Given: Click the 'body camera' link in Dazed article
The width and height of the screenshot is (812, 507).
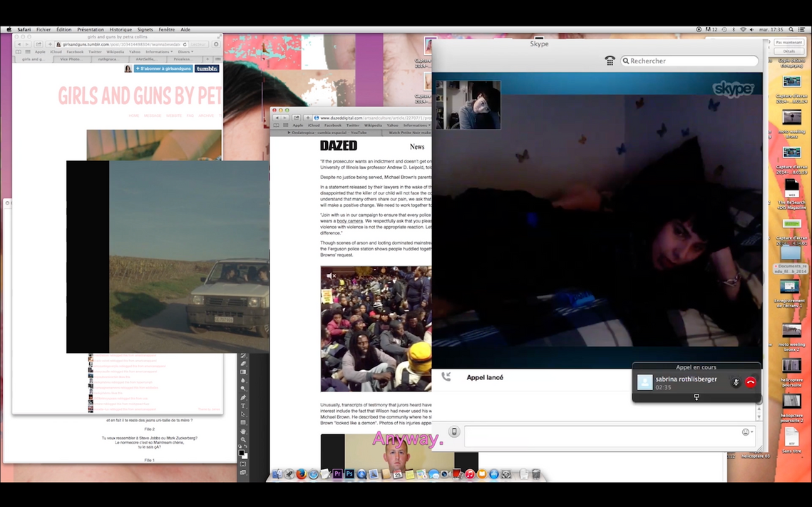Looking at the screenshot, I should [x=350, y=221].
